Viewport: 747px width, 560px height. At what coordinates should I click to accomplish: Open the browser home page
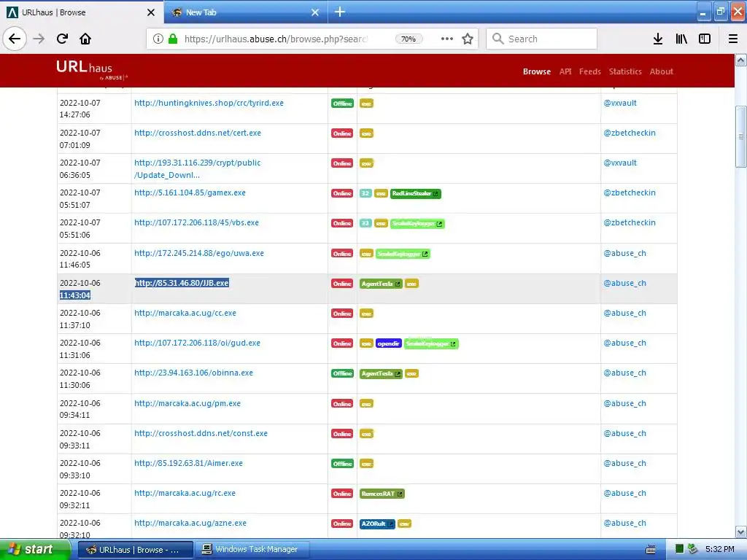point(85,39)
